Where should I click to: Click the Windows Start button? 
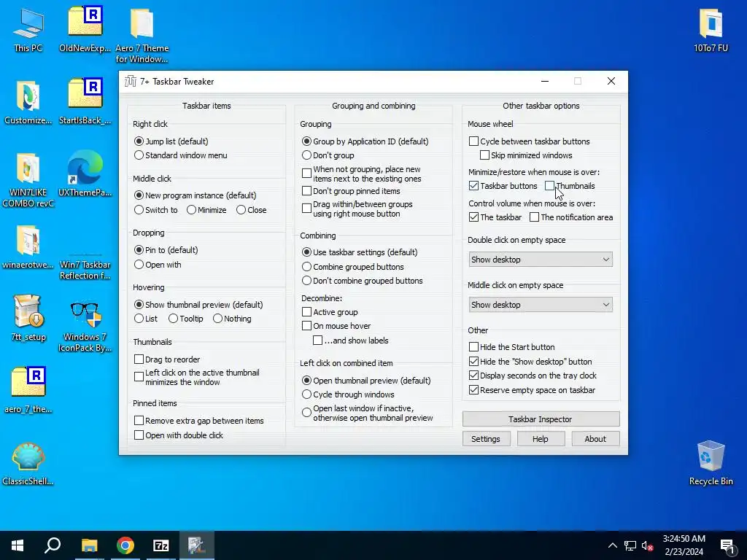click(x=18, y=545)
